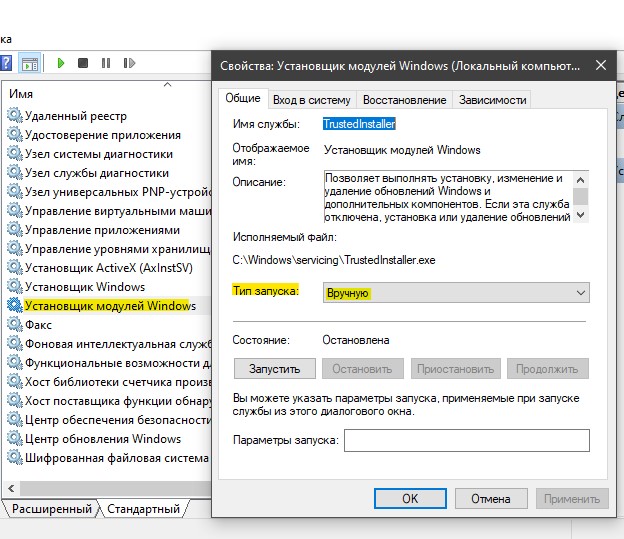Click gear icon of Хост библиотеки счетчика
This screenshot has width=624, height=539.
pyautogui.click(x=15, y=381)
